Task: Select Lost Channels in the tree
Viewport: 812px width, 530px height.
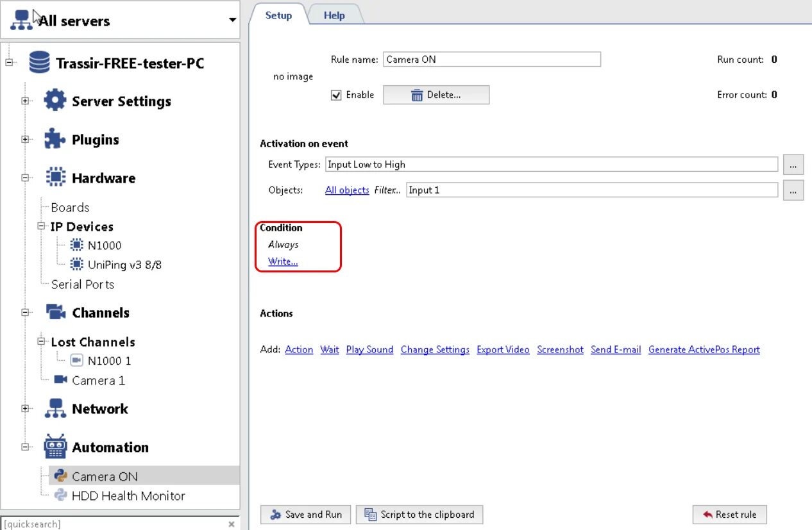Action: coord(93,342)
